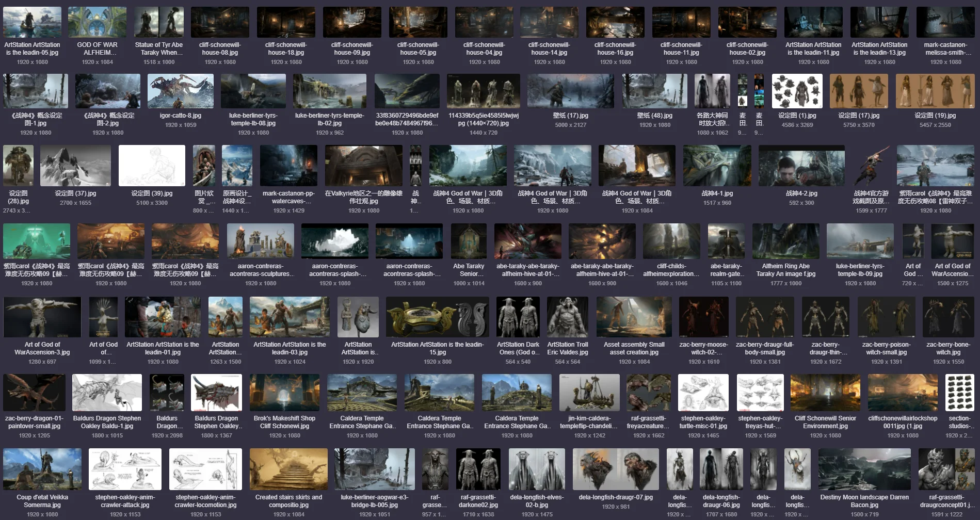The width and height of the screenshot is (980, 520).
Task: Select cliffschonewillairlockshop0011jpg thumbnail
Action: 903,393
